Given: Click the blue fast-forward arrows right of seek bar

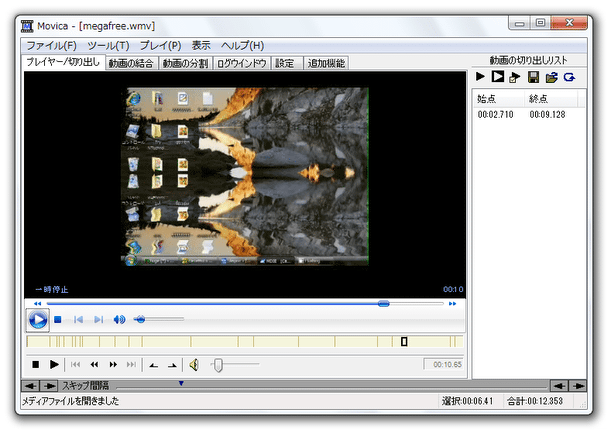Looking at the screenshot, I should tap(452, 304).
